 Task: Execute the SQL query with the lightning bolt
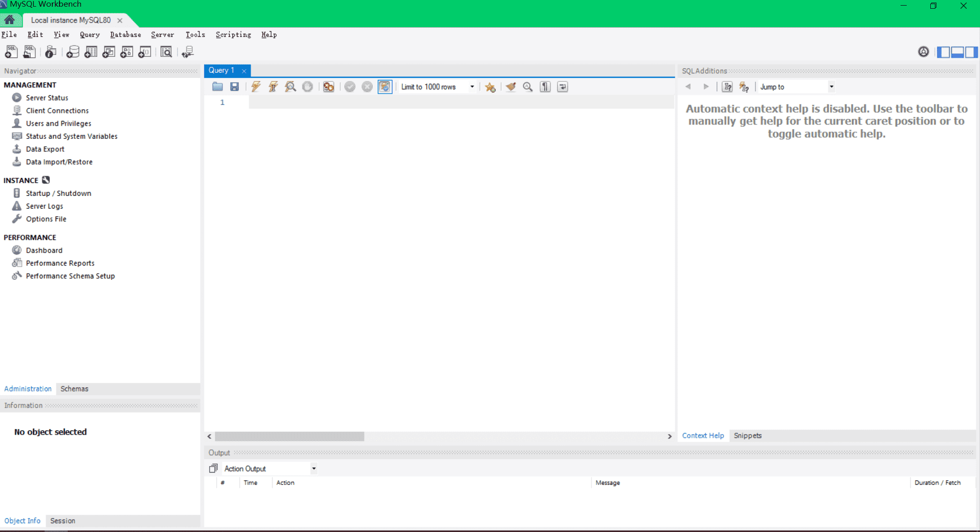(256, 87)
